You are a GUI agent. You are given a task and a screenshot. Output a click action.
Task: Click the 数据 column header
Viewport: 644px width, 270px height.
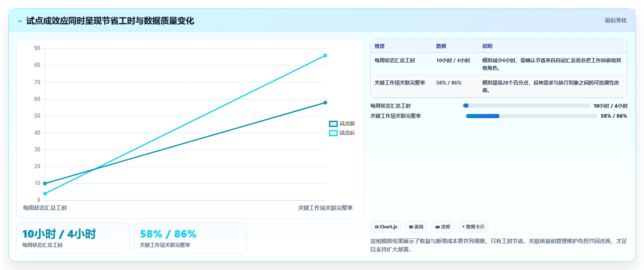[x=441, y=46]
